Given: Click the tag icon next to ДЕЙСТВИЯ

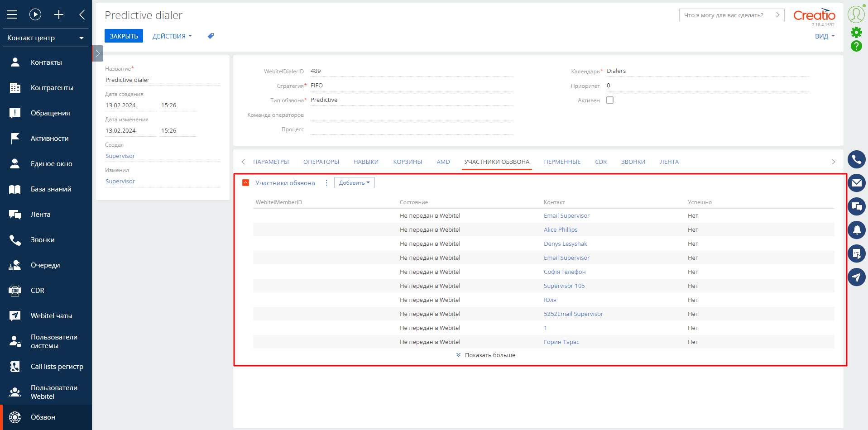Looking at the screenshot, I should (211, 36).
